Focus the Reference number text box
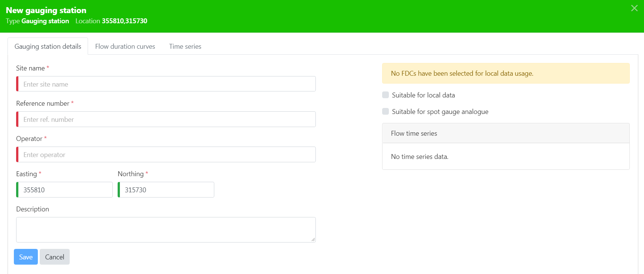Screen dimensions: 644x274 (166, 119)
